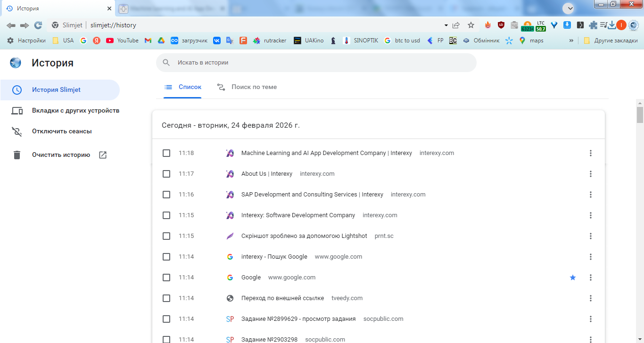
Task: Open the Extensions puzzle-piece menu
Action: 593,25
